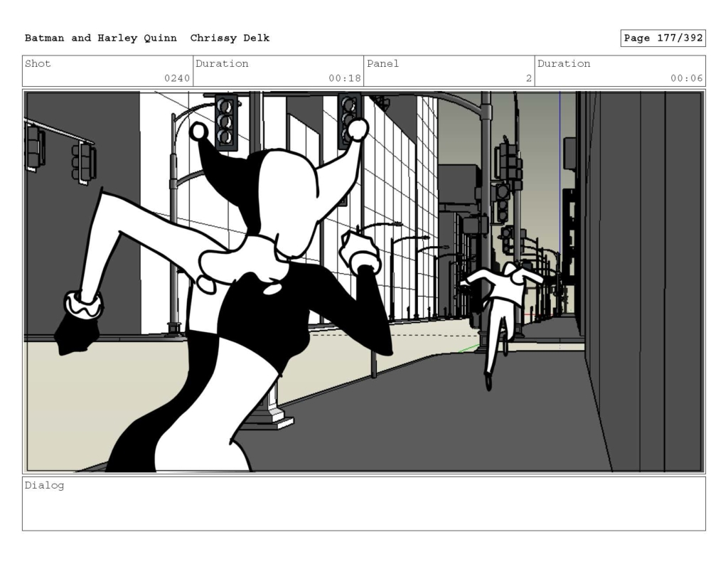
Task: Click the panel duration value '00:06'
Action: (686, 78)
